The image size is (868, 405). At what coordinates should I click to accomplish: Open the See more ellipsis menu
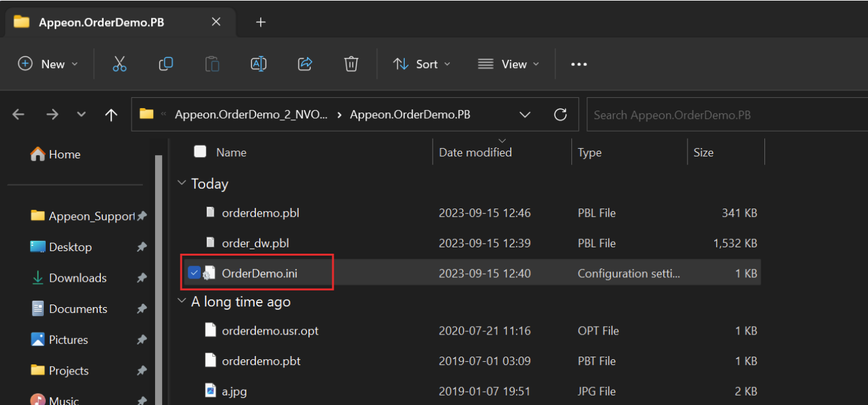click(x=579, y=64)
